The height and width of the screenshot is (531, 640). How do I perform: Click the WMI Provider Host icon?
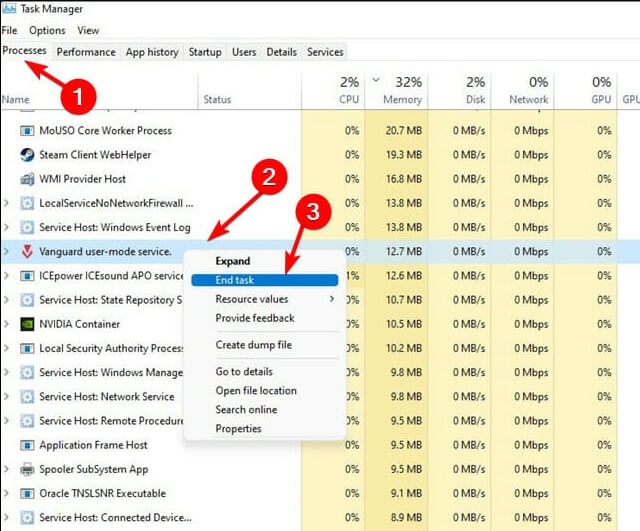pos(28,179)
